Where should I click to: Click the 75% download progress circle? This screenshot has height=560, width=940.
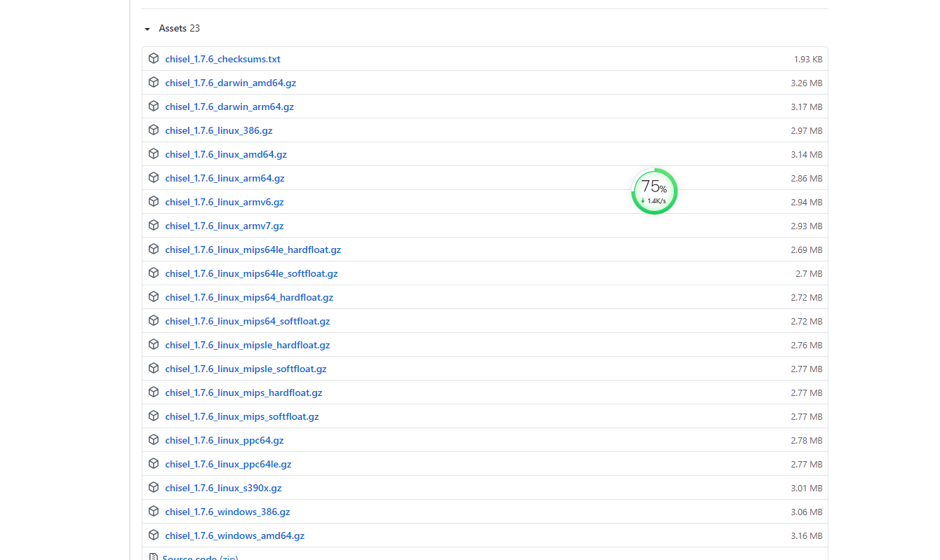(x=654, y=191)
